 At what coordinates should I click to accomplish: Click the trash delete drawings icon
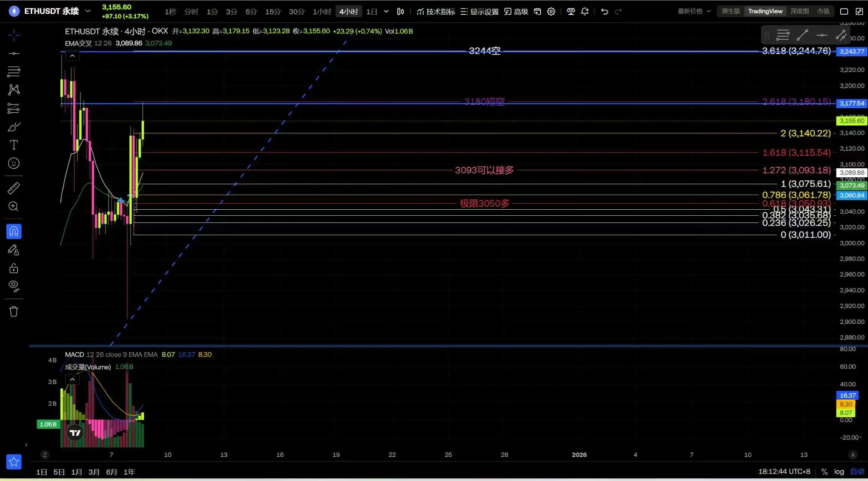coord(14,311)
